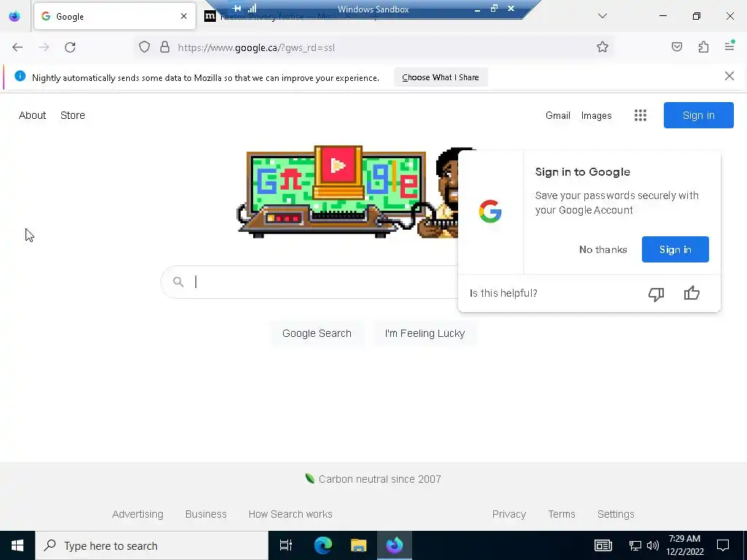Reload the page with the refresh icon
Screen dimensions: 747x560
70,47
